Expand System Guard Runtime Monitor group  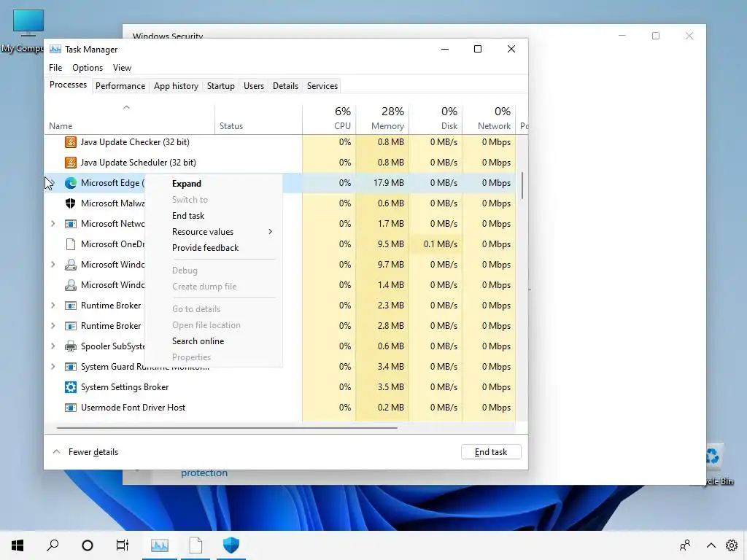[x=53, y=367]
